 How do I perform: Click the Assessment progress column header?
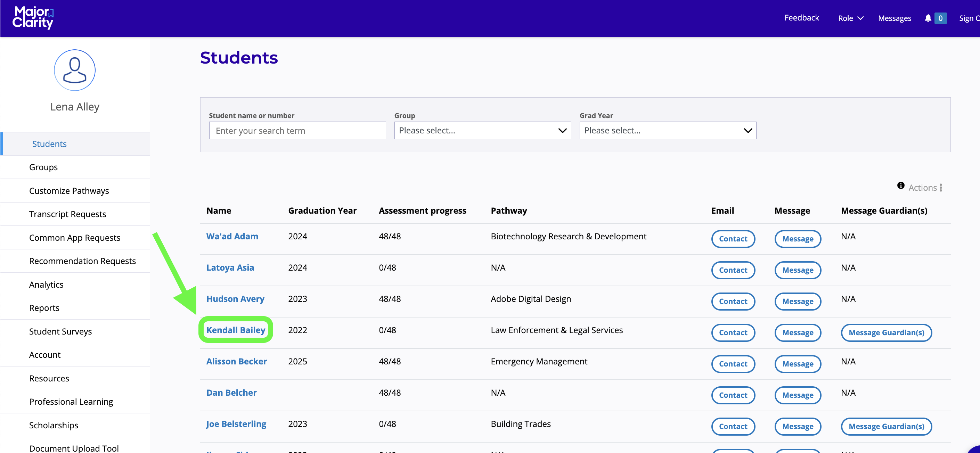422,211
